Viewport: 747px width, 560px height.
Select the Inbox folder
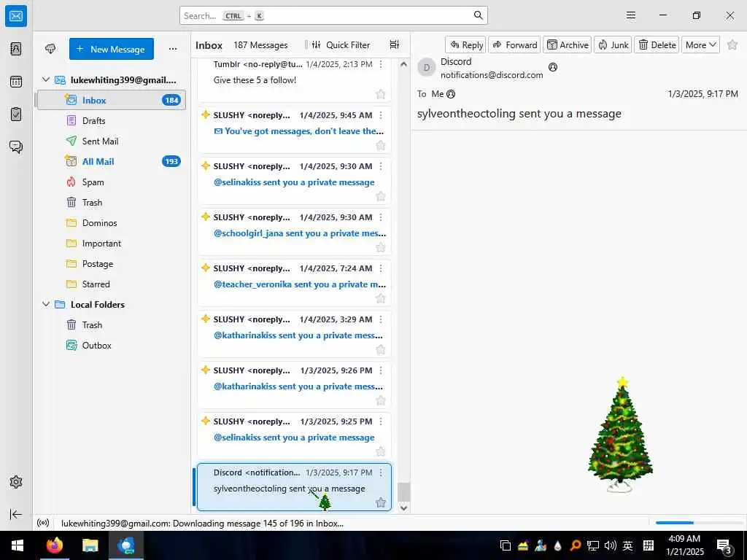[112, 100]
